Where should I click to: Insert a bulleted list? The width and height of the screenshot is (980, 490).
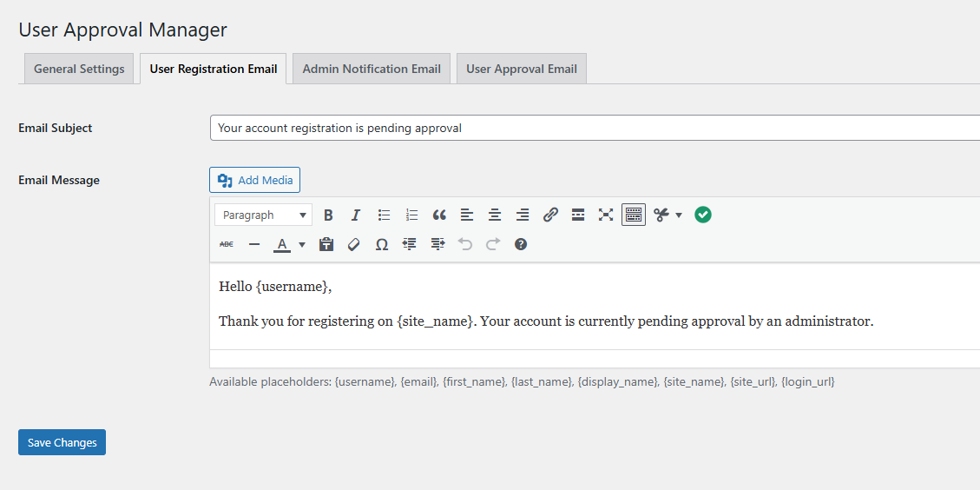click(x=384, y=215)
